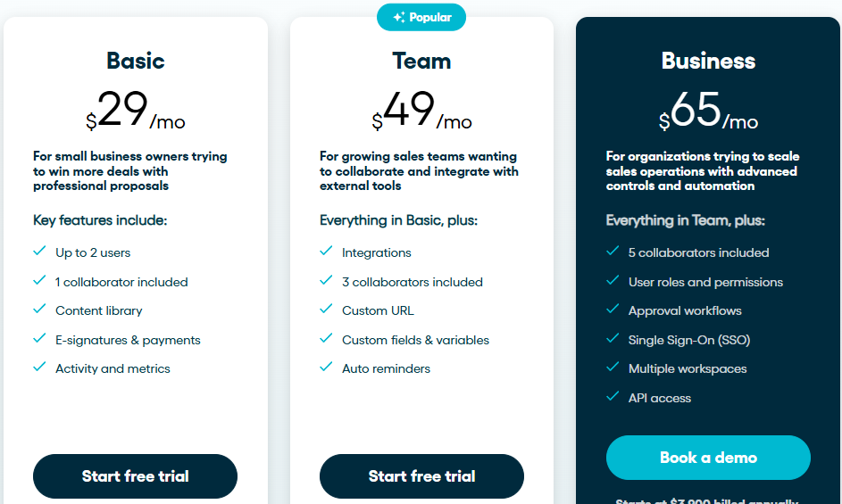Click checkmark icon beside Up to 2 users
The width and height of the screenshot is (842, 504).
coord(39,252)
